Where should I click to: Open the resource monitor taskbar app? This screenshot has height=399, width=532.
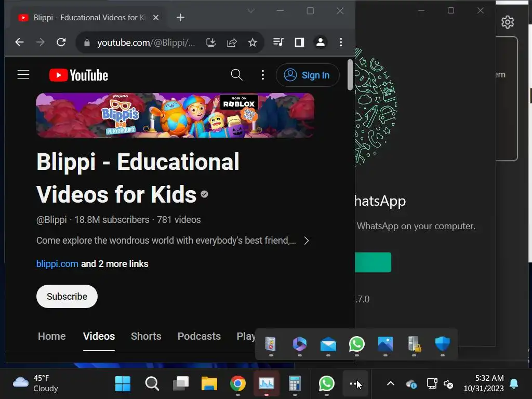coord(267,384)
